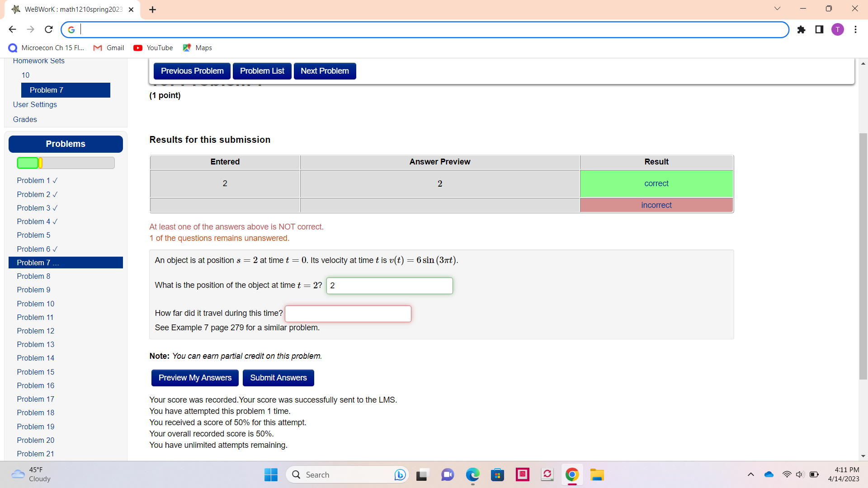Open the Chrome profile avatar
Image resolution: width=868 pixels, height=488 pixels.
point(838,29)
